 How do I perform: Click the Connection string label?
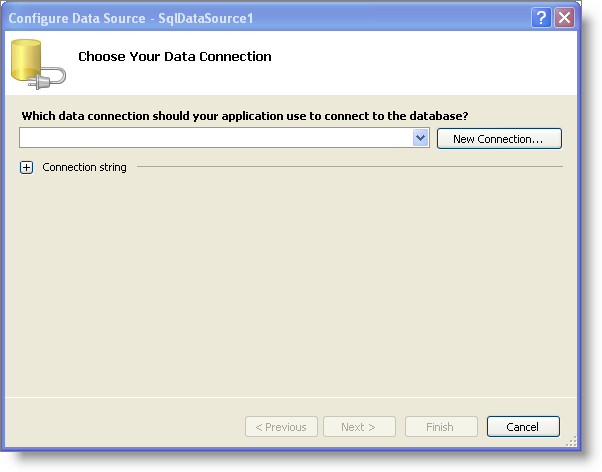click(84, 168)
